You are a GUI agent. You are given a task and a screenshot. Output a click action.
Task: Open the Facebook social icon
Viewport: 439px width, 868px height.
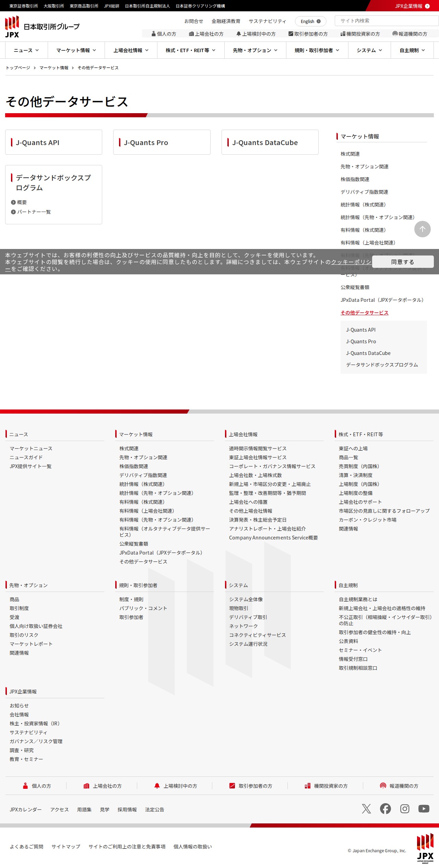pyautogui.click(x=385, y=809)
